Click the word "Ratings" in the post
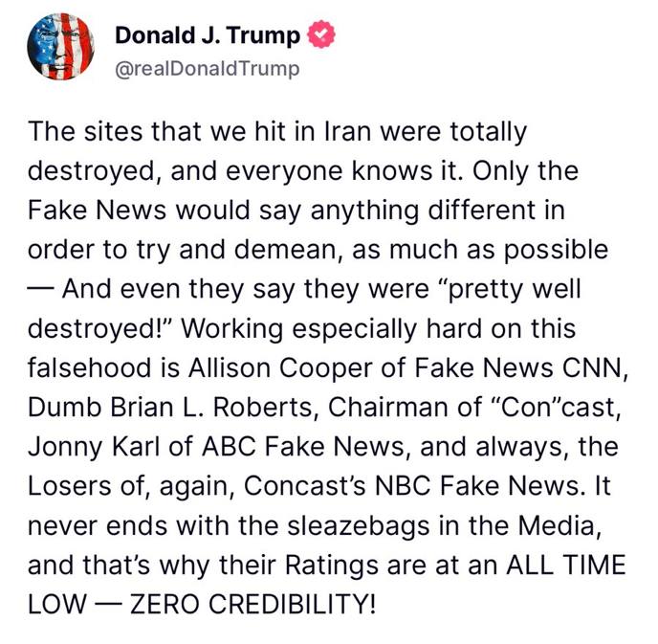 click(x=333, y=566)
